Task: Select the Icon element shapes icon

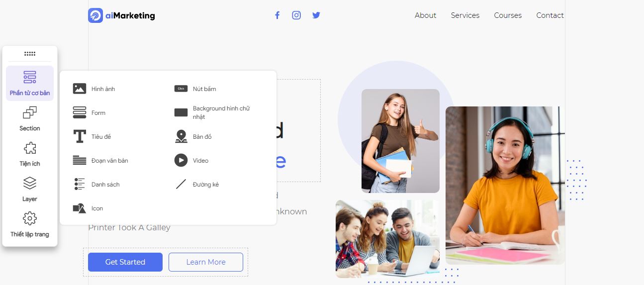Action: click(x=80, y=208)
